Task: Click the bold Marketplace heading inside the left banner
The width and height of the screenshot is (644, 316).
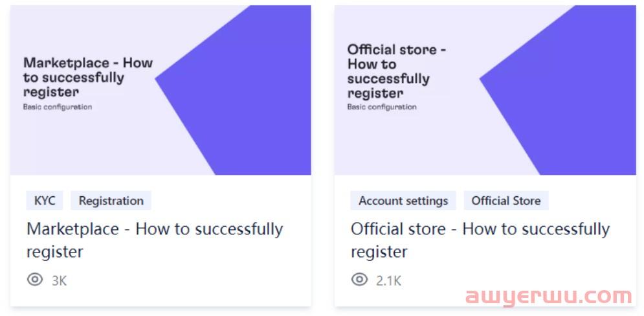Action: point(88,77)
